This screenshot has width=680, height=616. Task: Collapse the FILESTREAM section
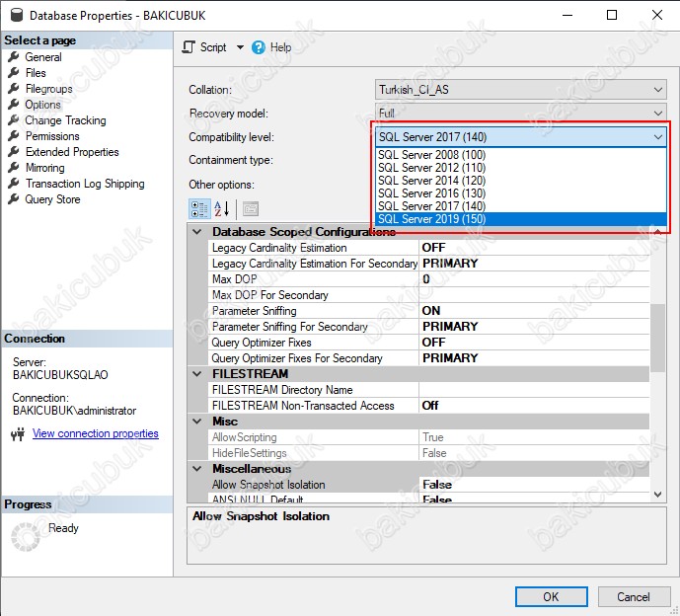click(197, 374)
